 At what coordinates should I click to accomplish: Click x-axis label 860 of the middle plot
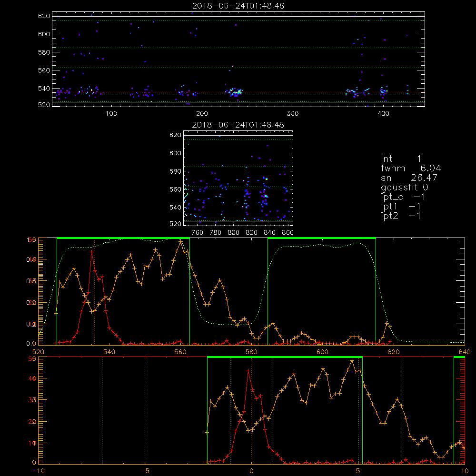point(288,233)
